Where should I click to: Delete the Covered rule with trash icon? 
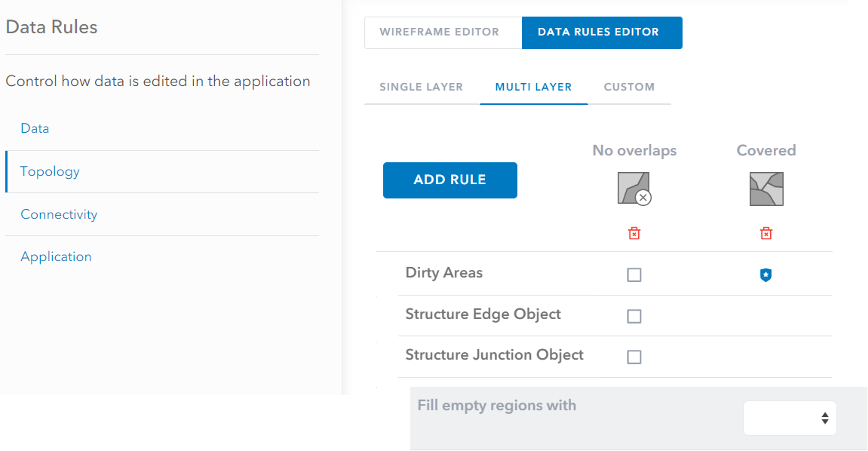point(766,233)
